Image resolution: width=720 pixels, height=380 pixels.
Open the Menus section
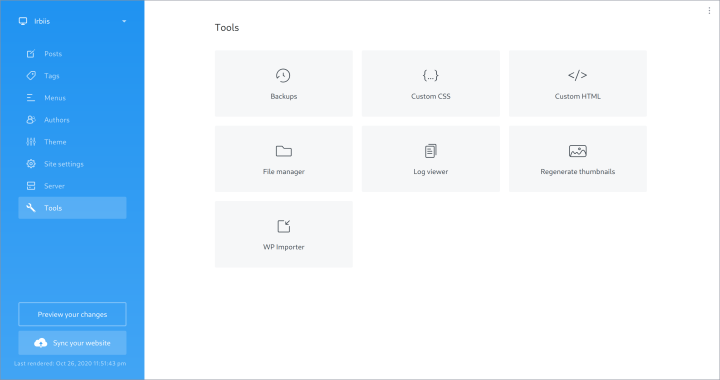pos(72,98)
